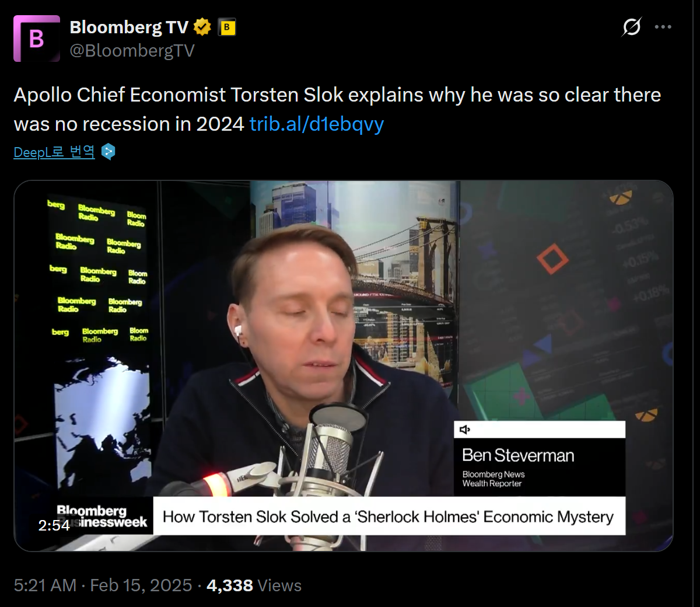Click the video headline banner about Sherlock Holmes
The width and height of the screenshot is (700, 607).
coord(389,517)
